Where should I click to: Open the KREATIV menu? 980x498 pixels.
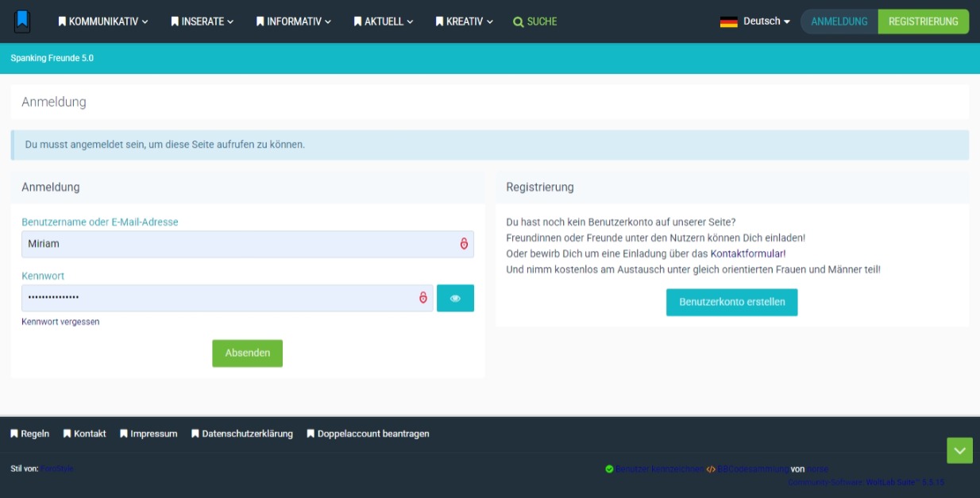[x=465, y=21]
